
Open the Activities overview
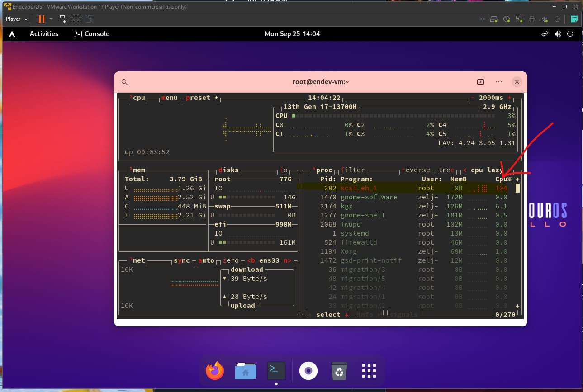point(44,34)
